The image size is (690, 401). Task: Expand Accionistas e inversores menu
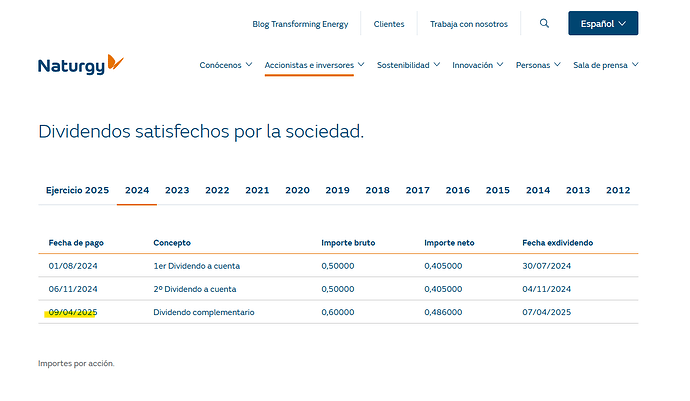(314, 65)
